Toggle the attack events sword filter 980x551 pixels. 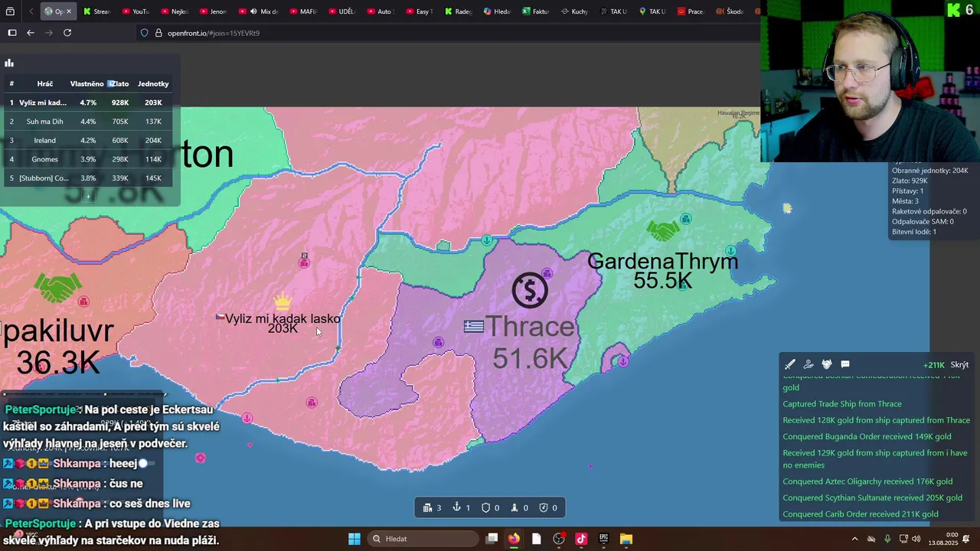(790, 364)
